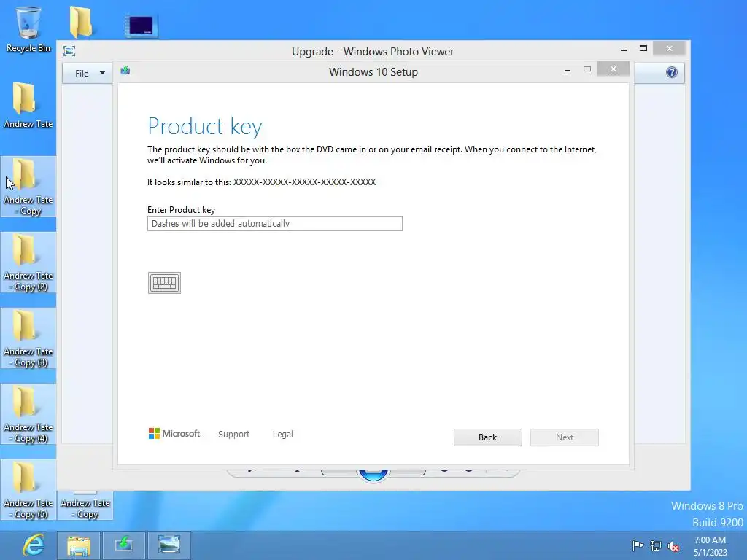The image size is (747, 560).
Task: Minimize the Windows Photo Viewer window
Action: pos(624,49)
